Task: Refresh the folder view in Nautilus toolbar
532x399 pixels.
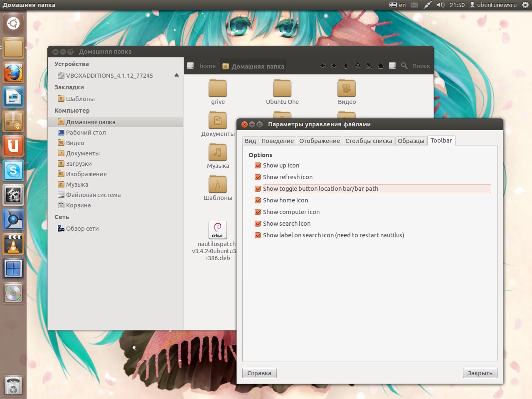Action: (357, 66)
